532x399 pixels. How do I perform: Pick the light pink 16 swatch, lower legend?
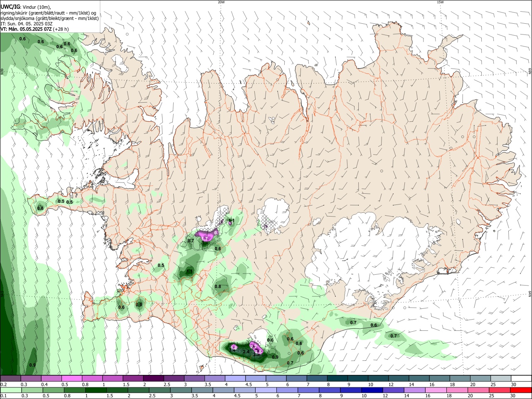point(436,390)
